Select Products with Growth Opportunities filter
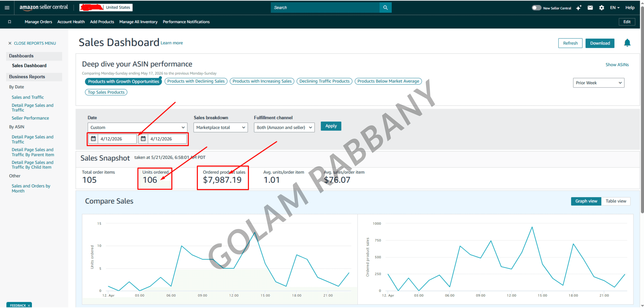Screen dimensions: 644x308 (x=123, y=81)
